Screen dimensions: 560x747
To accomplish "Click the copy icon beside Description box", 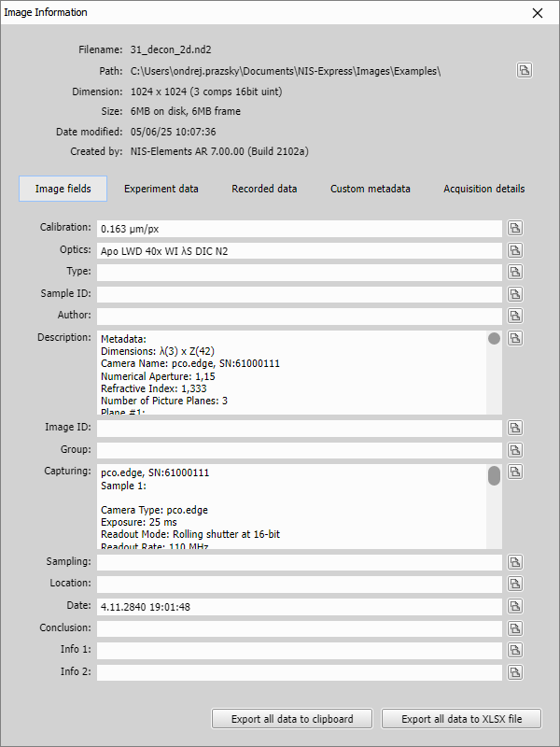I will pos(515,339).
